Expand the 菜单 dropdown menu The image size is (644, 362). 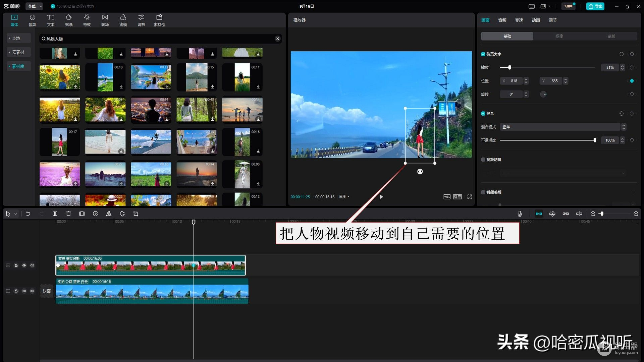click(34, 6)
